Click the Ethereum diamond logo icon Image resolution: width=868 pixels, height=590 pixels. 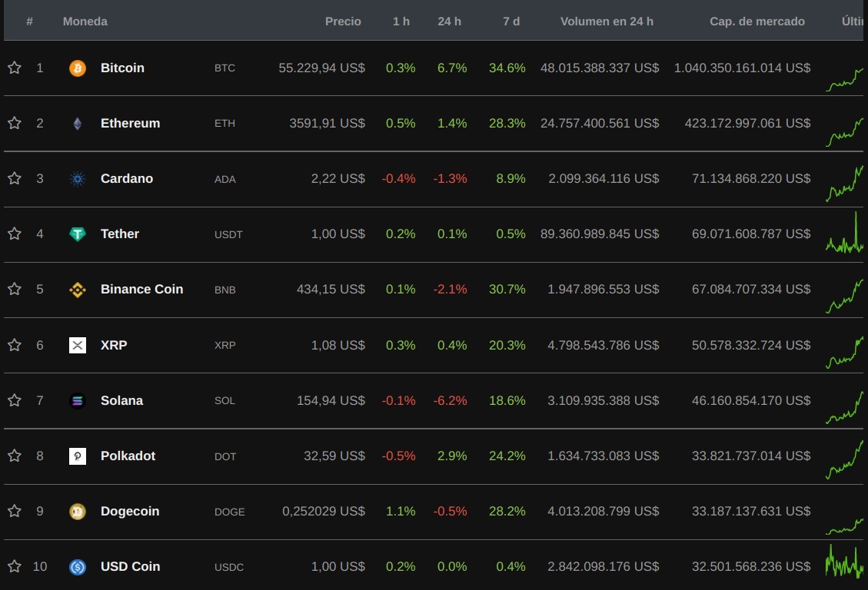tap(78, 124)
